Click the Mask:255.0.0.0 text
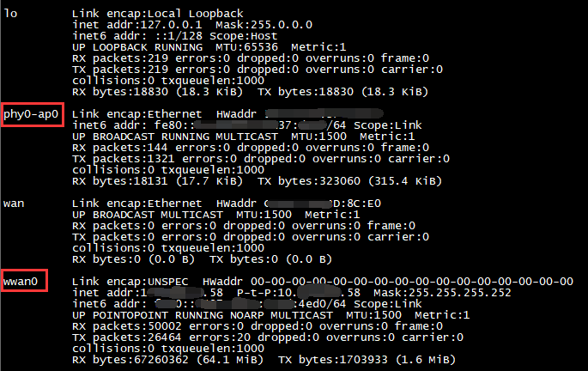The image size is (588, 371). [264, 25]
